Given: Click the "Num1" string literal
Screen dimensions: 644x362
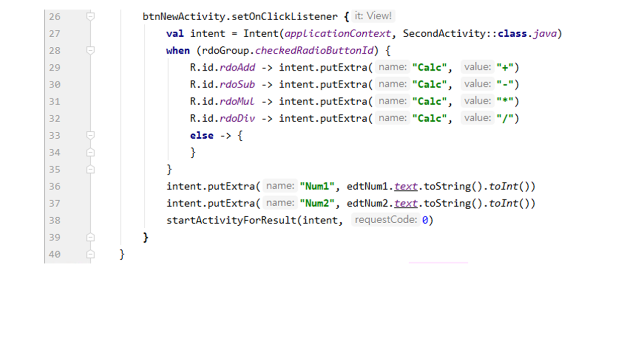Looking at the screenshot, I should click(317, 187).
